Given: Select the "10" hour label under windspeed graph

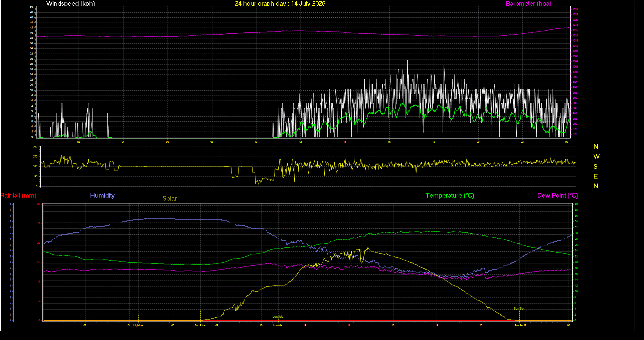Looking at the screenshot, I should point(256,142).
